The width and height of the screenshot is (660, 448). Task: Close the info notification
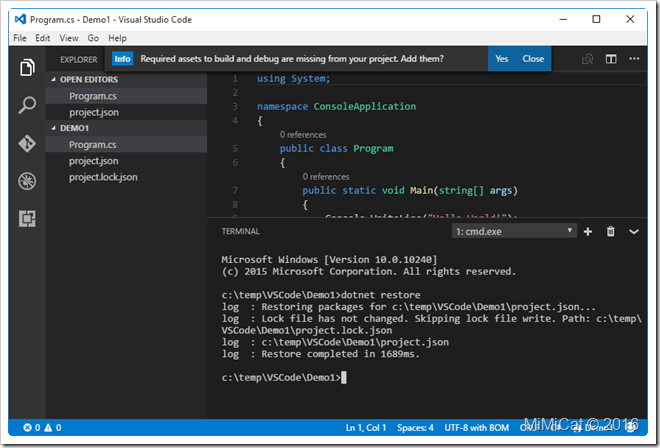[533, 59]
